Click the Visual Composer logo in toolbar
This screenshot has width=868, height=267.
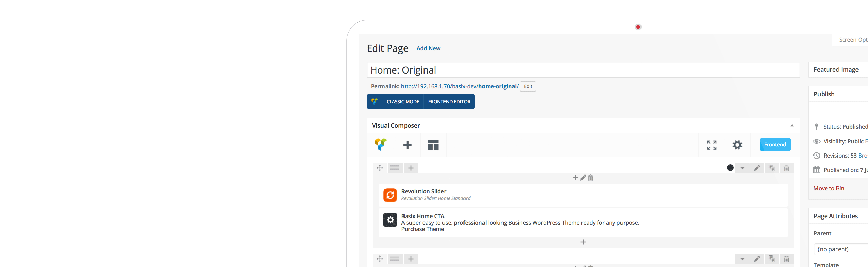click(x=381, y=145)
